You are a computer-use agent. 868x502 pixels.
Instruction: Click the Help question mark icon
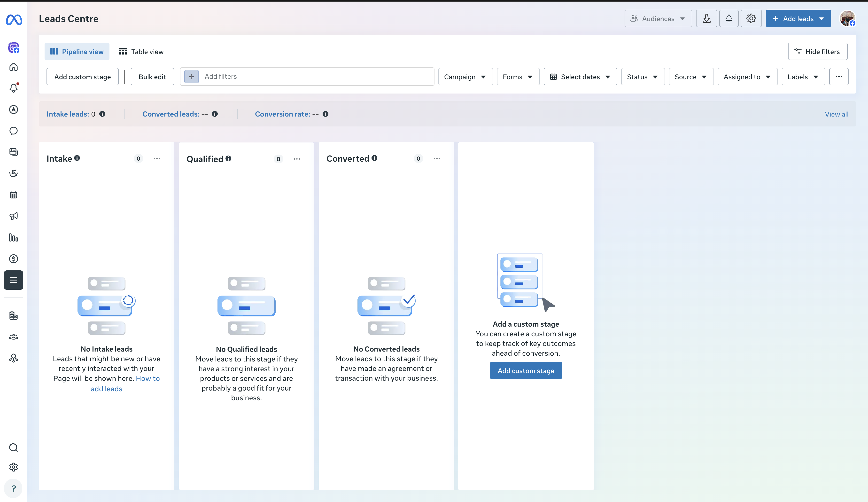pyautogui.click(x=13, y=489)
